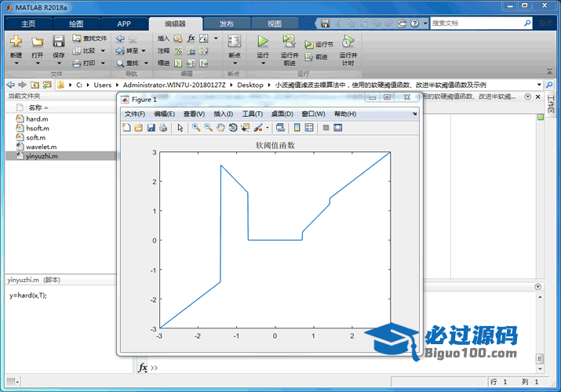
Task: Click the Compare button in the file group
Action: click(86, 51)
